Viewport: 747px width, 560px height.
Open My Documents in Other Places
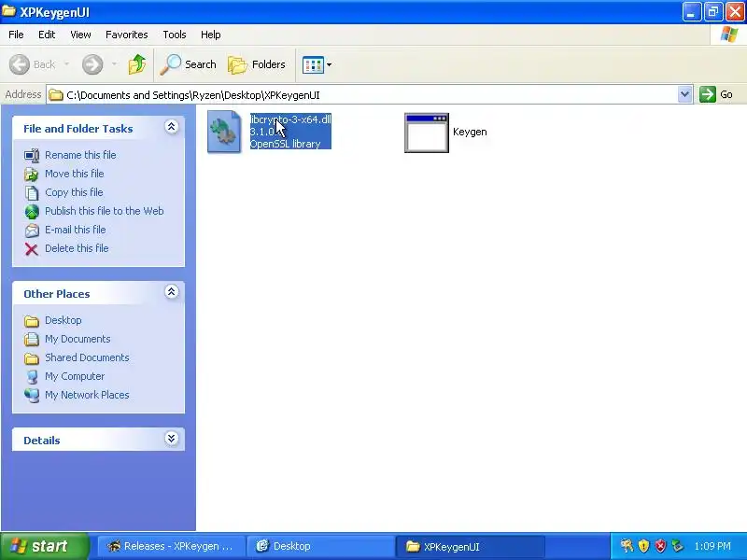coord(78,339)
